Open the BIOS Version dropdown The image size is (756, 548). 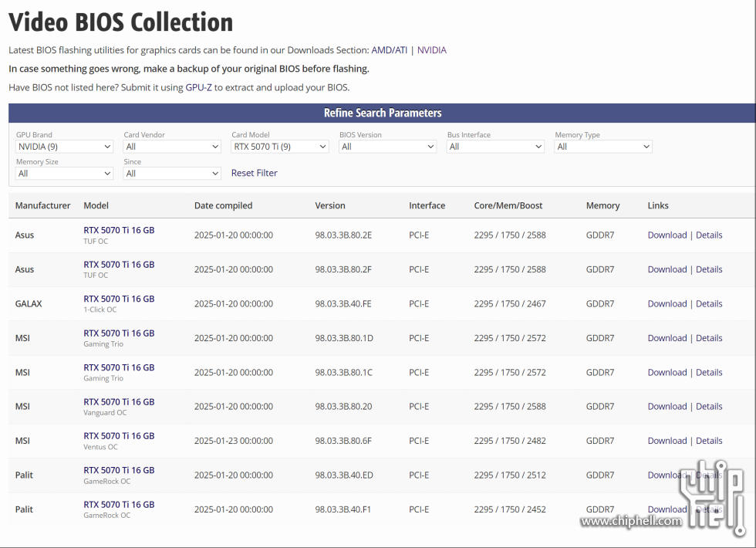tap(387, 147)
